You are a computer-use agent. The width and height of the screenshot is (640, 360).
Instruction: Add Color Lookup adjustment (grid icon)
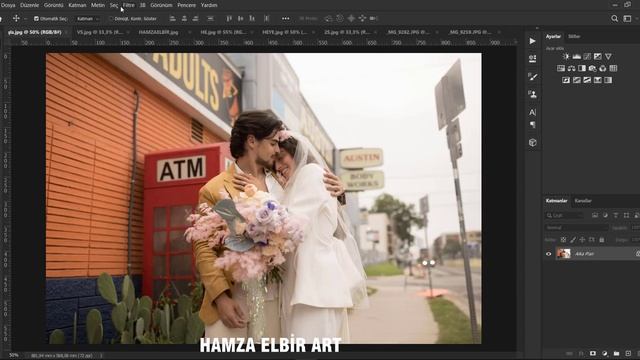(x=613, y=68)
